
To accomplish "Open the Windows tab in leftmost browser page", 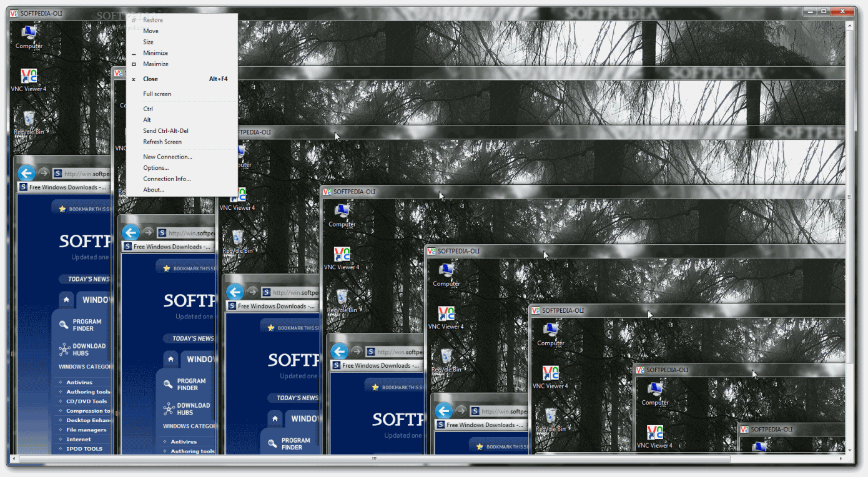I will coord(94,300).
